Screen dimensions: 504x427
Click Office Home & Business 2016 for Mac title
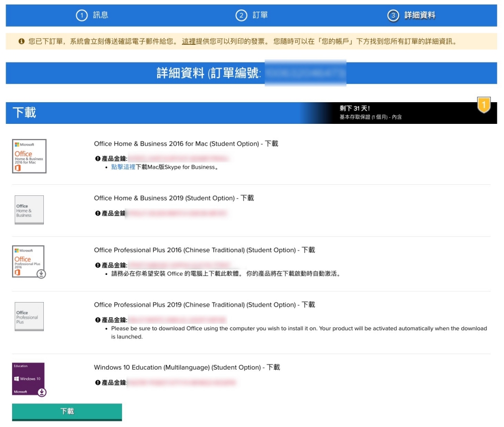pyautogui.click(x=186, y=144)
